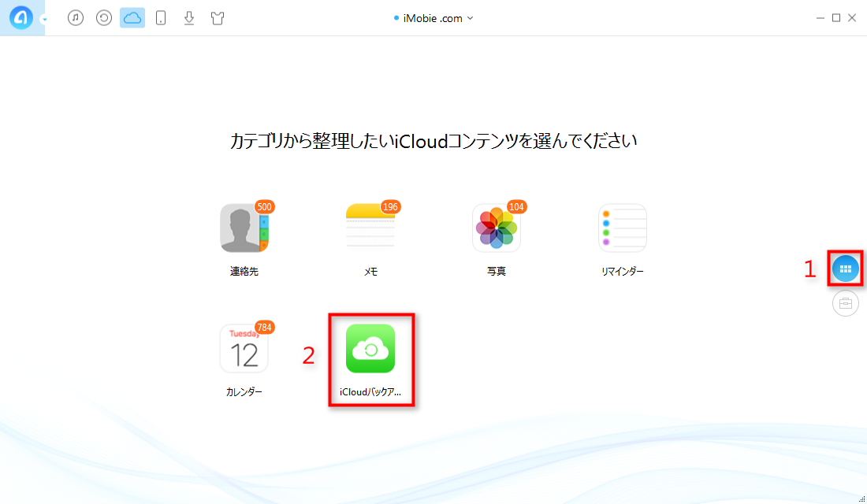Image resolution: width=867 pixels, height=504 pixels.
Task: Open the 写真 photos category
Action: (x=497, y=228)
